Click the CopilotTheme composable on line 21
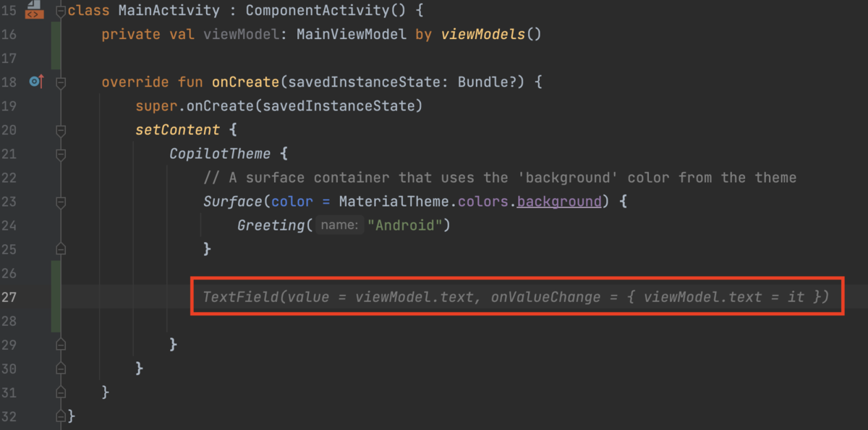 [x=220, y=154]
